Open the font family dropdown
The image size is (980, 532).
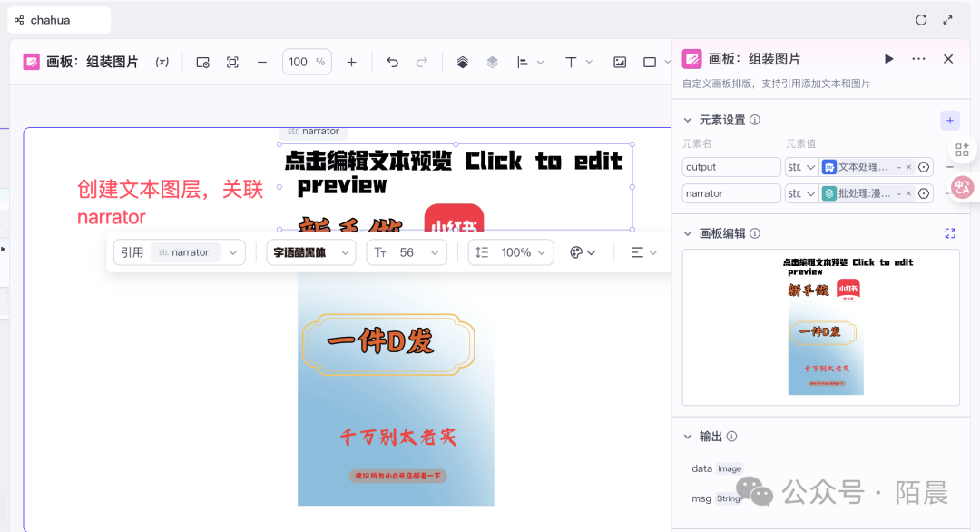coord(310,252)
